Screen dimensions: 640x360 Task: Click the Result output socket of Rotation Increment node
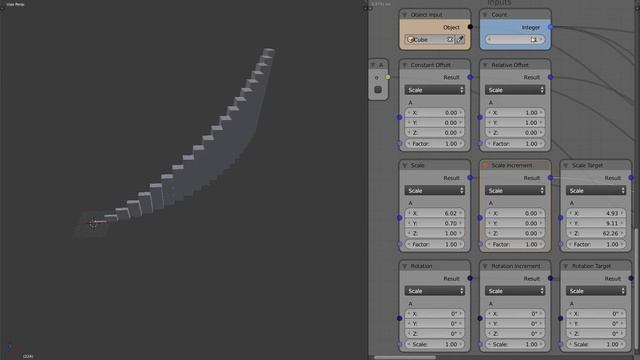click(x=551, y=278)
